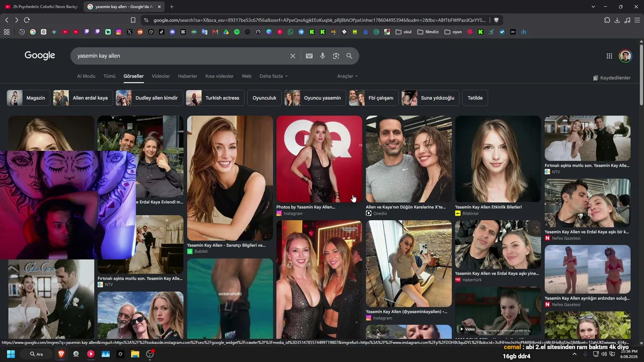Viewport: 644px width, 362px height.
Task: Open browser downloads
Action: pos(617,20)
